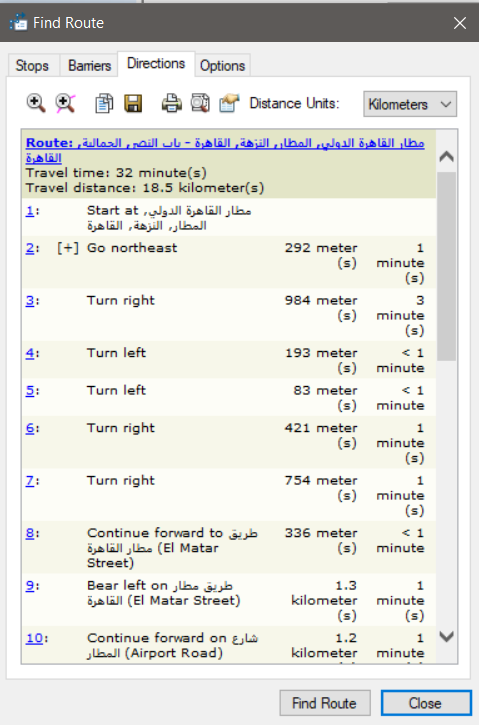Print the directions with printer icon

(172, 104)
